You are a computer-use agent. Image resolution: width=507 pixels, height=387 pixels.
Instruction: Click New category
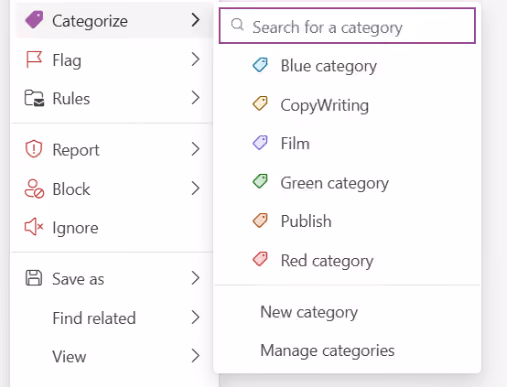(x=347, y=312)
